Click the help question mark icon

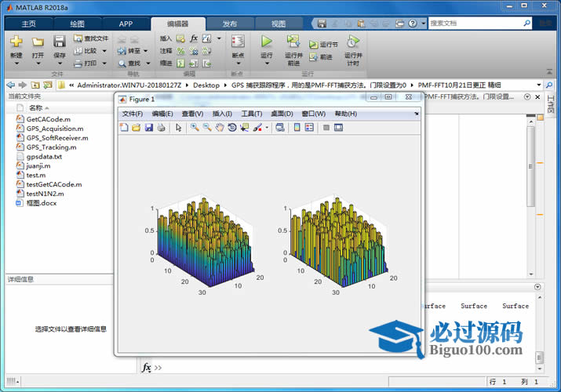coord(413,24)
